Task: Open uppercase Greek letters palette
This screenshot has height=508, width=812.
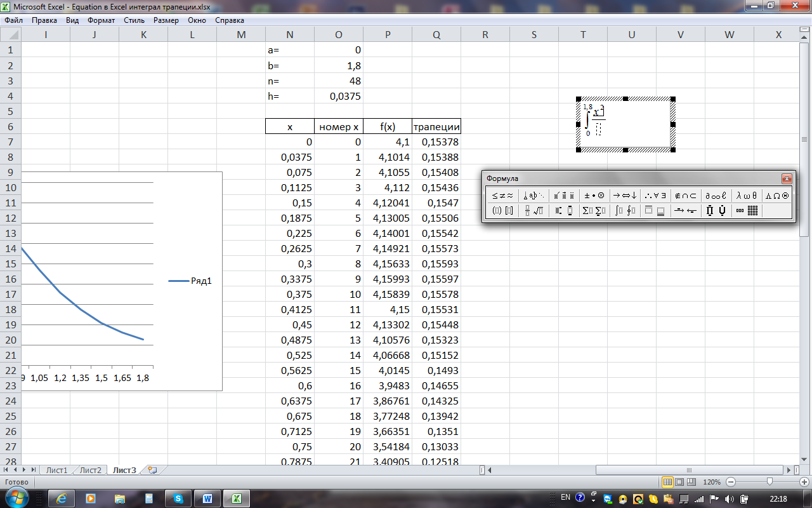Action: coord(776,196)
